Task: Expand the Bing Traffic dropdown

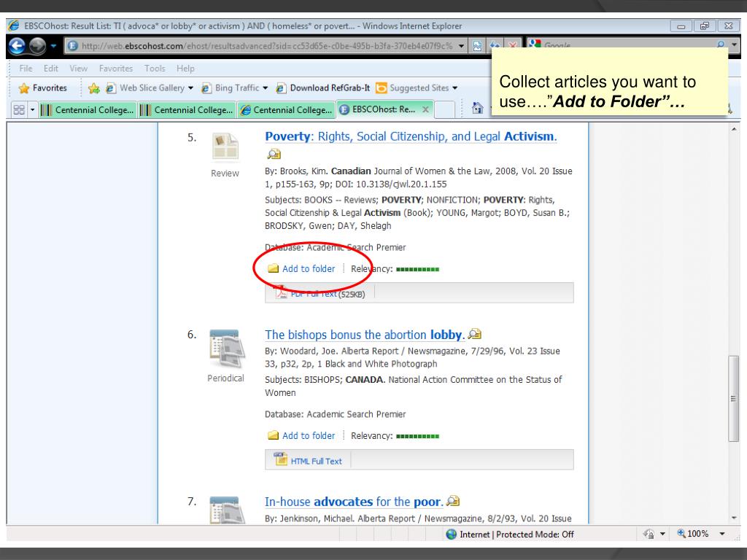Action: pos(265,88)
